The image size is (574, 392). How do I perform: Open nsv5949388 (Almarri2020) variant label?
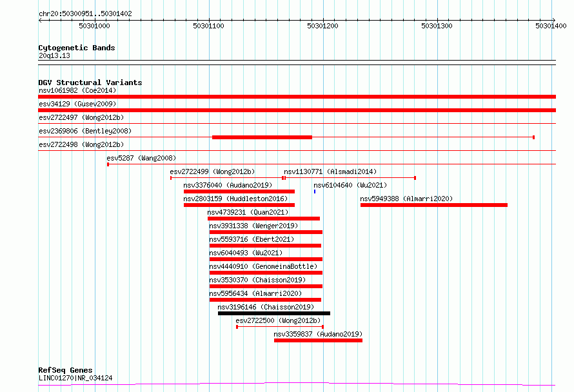(406, 199)
